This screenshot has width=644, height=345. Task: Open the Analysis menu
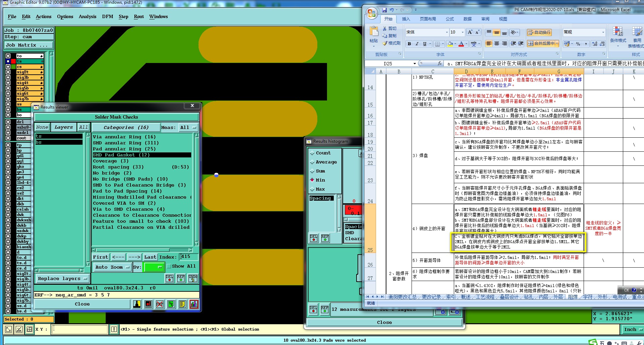[88, 17]
